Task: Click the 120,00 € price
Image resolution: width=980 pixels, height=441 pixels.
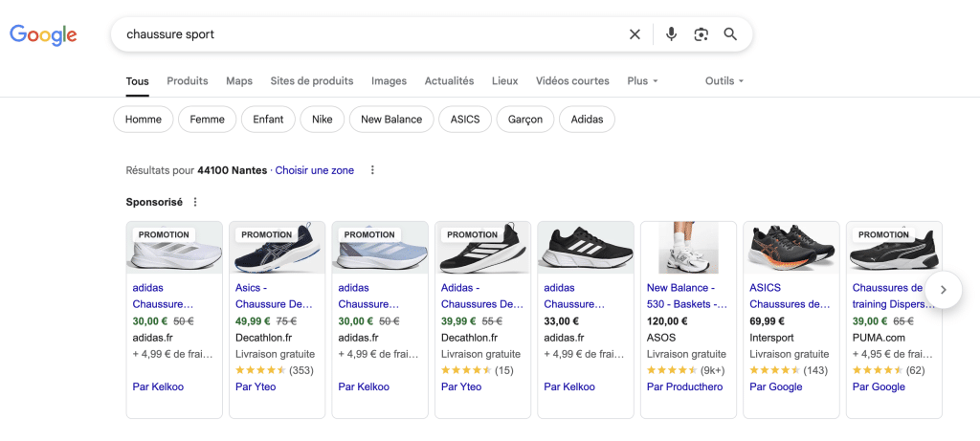Action: click(x=667, y=321)
